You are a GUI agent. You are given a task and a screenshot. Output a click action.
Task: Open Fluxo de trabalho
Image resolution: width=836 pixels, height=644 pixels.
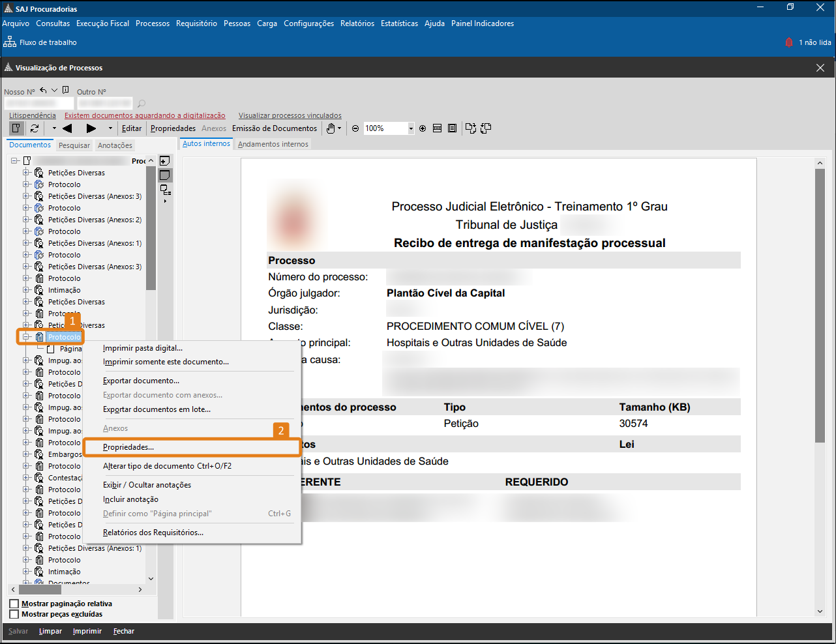(40, 42)
